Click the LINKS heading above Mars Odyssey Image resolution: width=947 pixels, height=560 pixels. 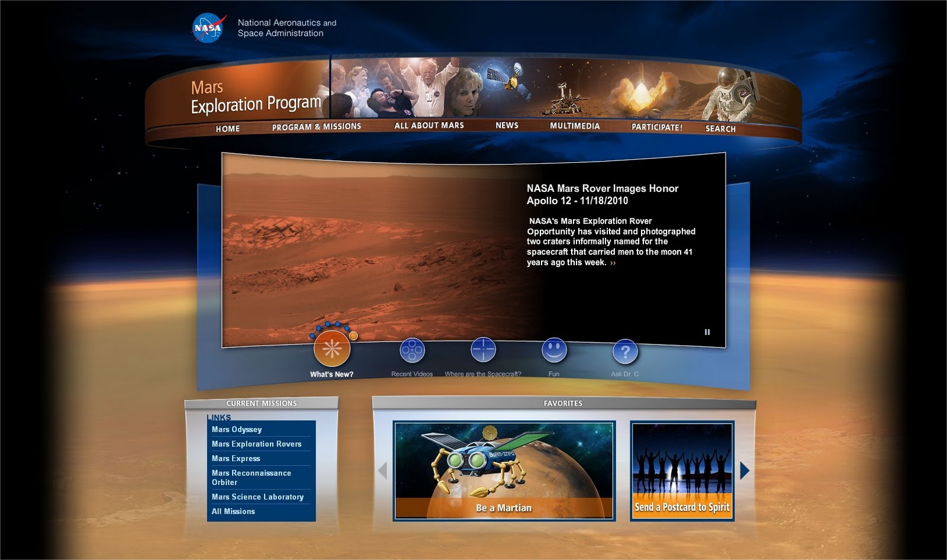(219, 417)
